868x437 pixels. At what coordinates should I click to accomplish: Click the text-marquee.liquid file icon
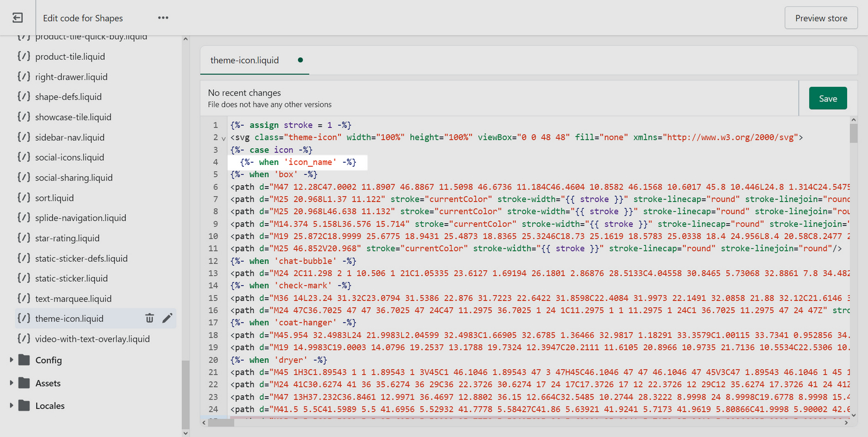[x=23, y=298]
